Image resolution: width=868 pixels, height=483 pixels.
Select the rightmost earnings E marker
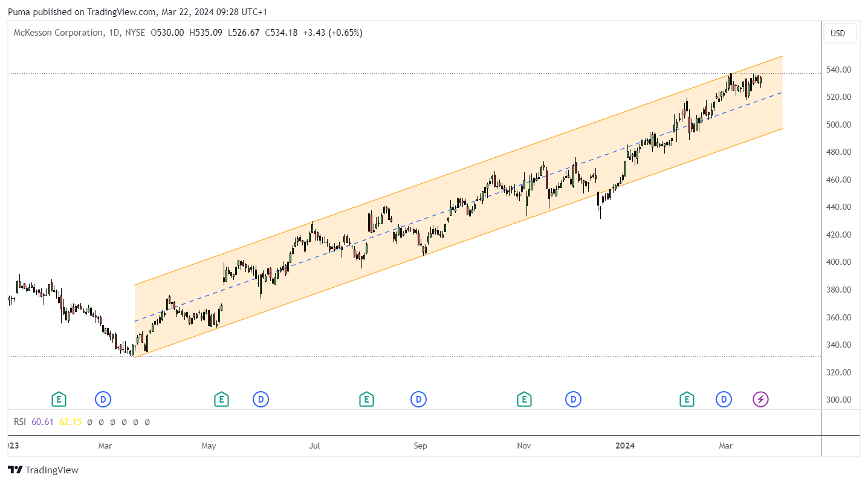click(x=686, y=399)
